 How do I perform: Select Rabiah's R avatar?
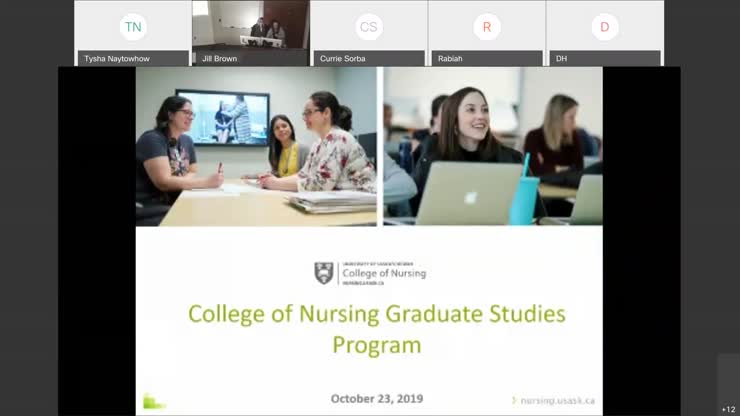pyautogui.click(x=487, y=27)
